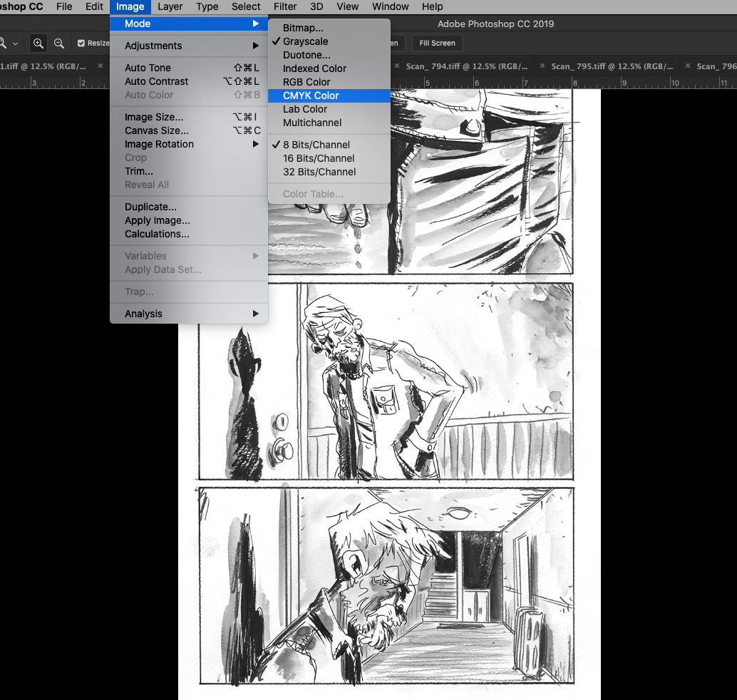Expand the Adjustments submenu

coord(189,46)
